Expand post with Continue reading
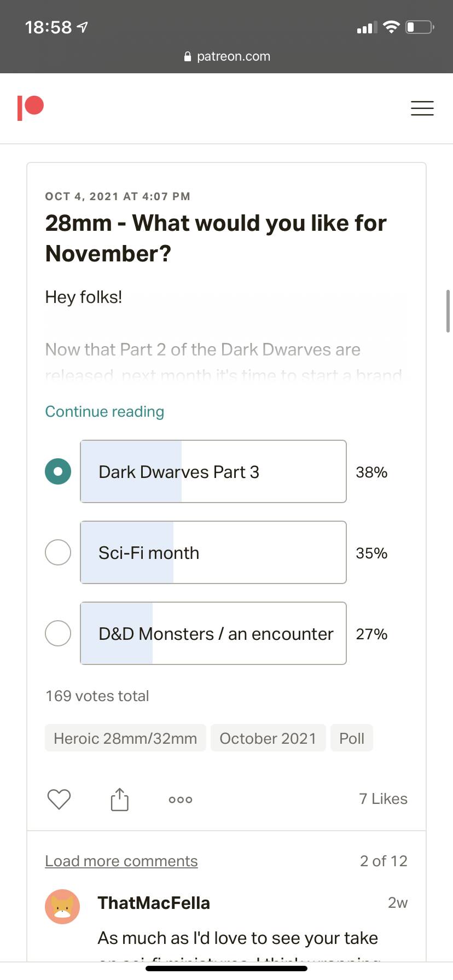 pyautogui.click(x=104, y=411)
